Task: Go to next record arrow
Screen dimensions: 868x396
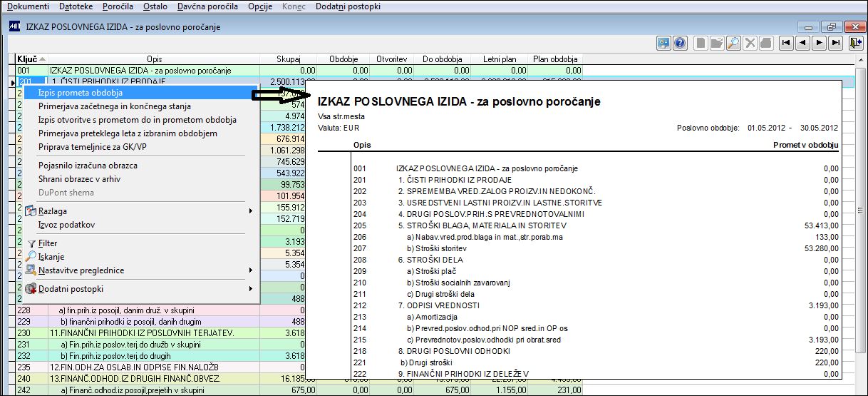Action: click(x=820, y=43)
